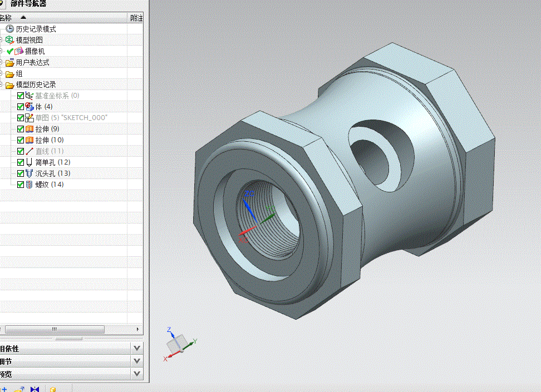Click the 名称 column sort arrow
Screen dimensions: 541x392
(x=23, y=17)
